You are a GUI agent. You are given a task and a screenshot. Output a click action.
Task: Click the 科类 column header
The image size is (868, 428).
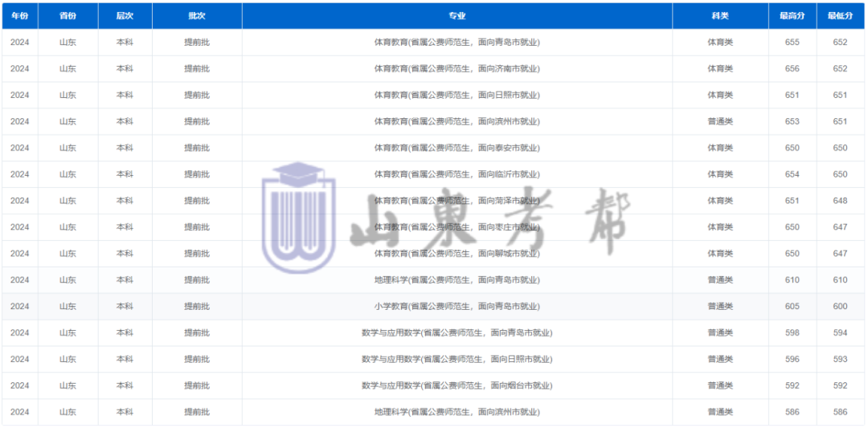pyautogui.click(x=719, y=16)
